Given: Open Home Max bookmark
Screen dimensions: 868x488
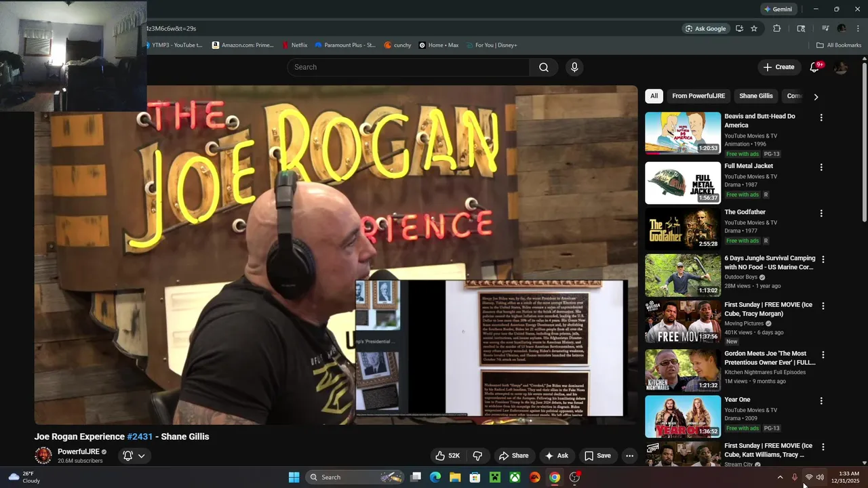Looking at the screenshot, I should tap(439, 45).
